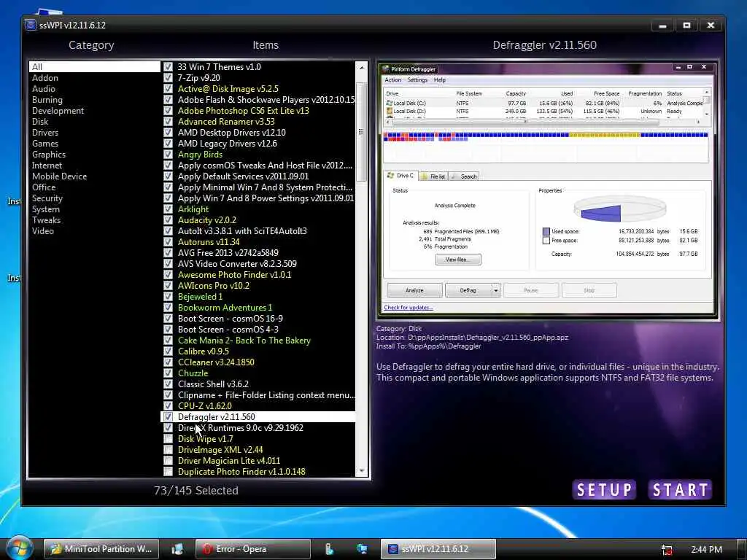Screen dimensions: 747x560
Task: Uncheck the Calibre v0.9.5 checkbox
Action: click(x=169, y=351)
